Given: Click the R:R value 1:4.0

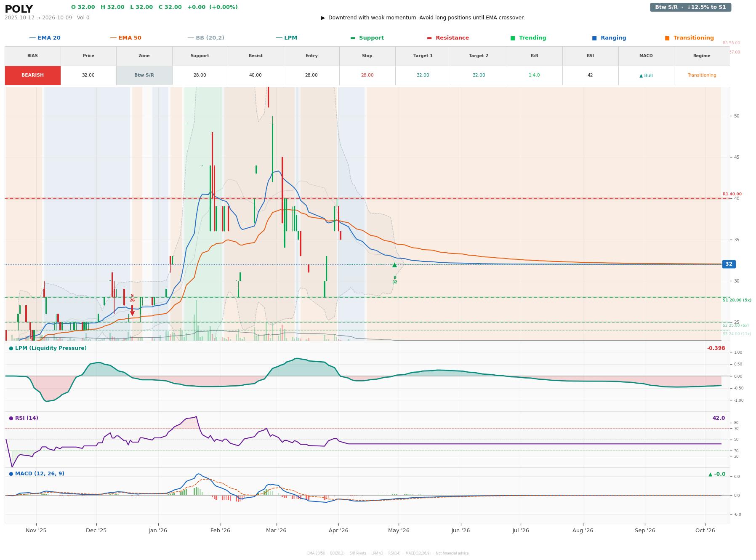Looking at the screenshot, I should pyautogui.click(x=534, y=75).
